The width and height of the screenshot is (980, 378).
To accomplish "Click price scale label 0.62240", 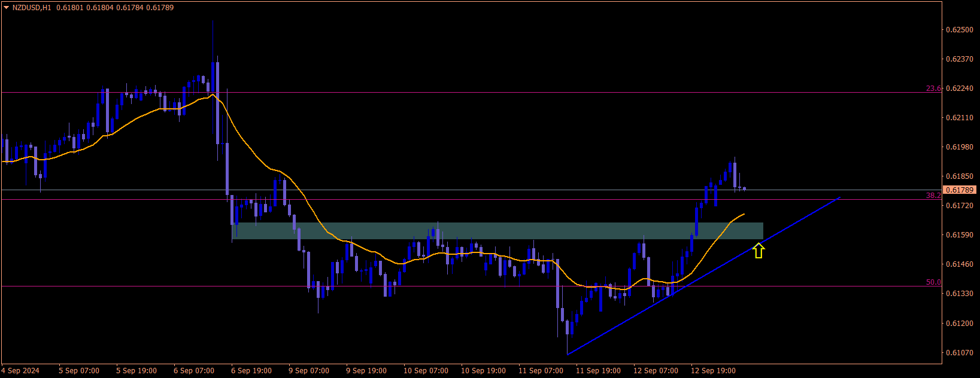I will pos(960,89).
